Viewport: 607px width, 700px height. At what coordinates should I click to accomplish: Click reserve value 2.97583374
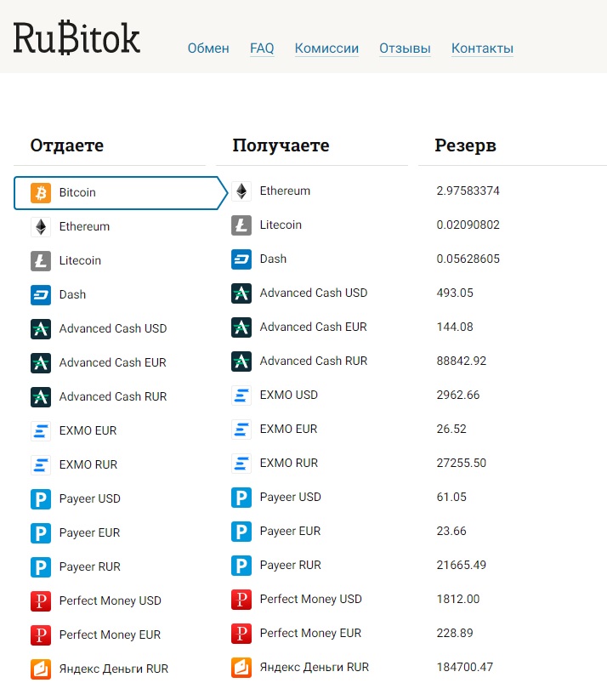tap(468, 191)
